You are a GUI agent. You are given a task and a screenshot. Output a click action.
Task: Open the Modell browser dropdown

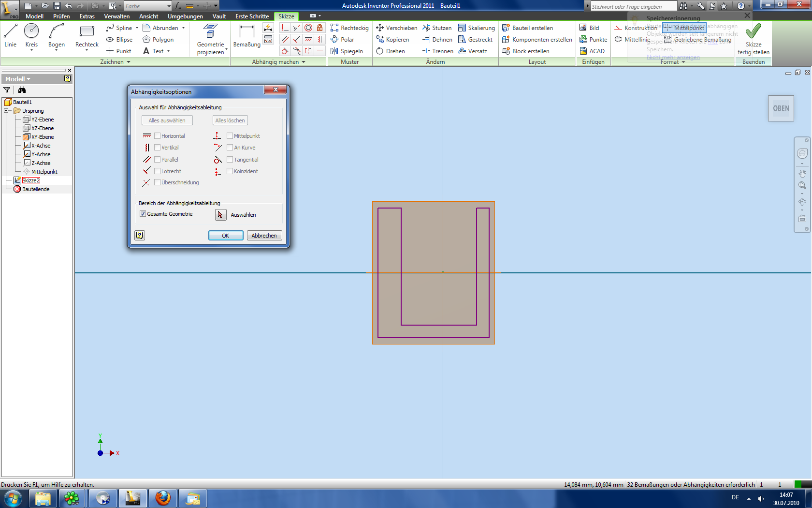pyautogui.click(x=18, y=79)
